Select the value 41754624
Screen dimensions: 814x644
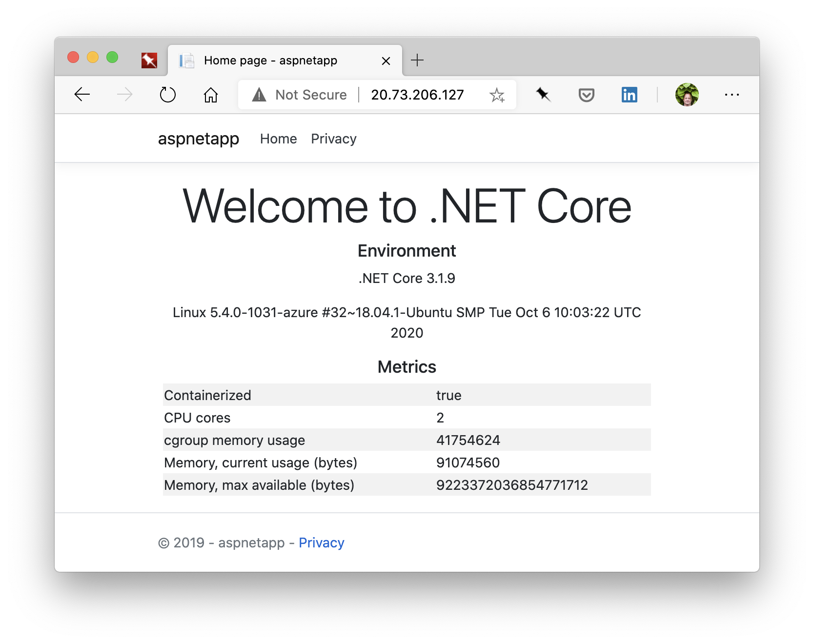click(468, 440)
